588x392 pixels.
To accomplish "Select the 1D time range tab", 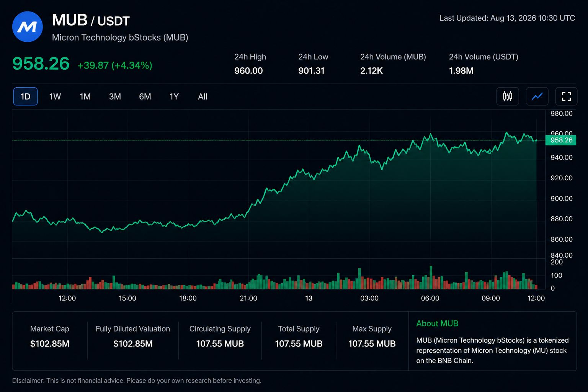I will 26,96.
